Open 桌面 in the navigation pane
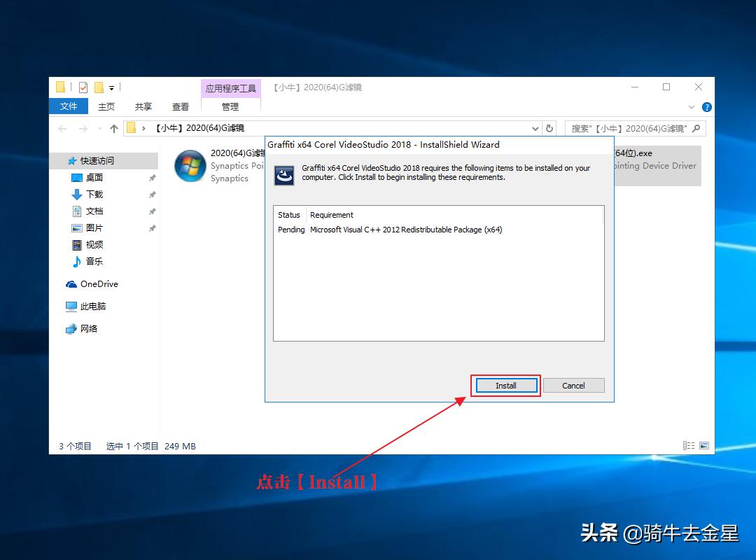The image size is (756, 560). 94,178
